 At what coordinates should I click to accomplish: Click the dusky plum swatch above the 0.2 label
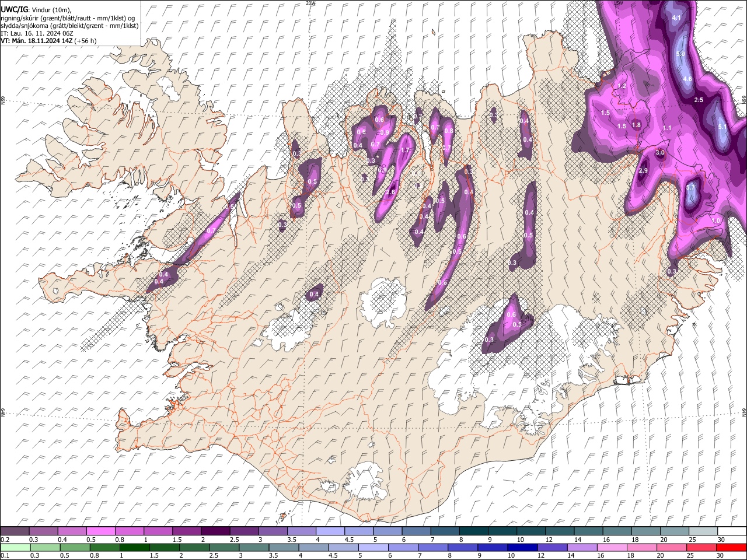tap(15, 531)
